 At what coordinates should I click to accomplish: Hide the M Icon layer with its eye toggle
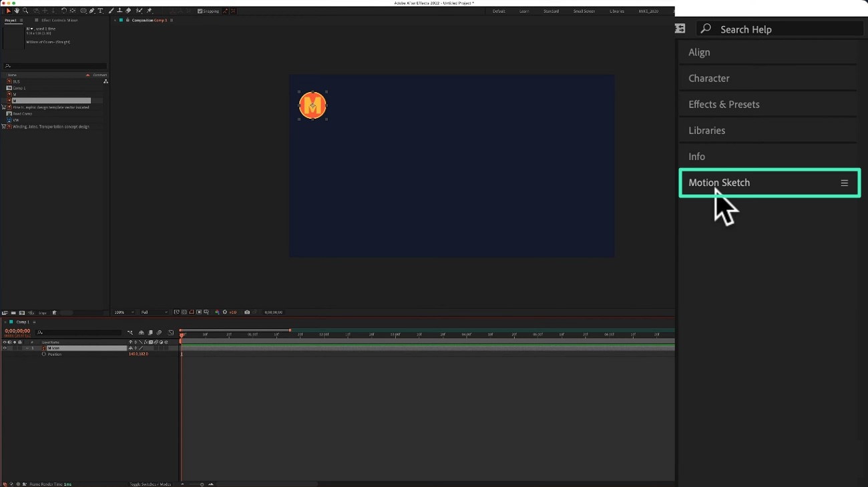(x=3, y=348)
